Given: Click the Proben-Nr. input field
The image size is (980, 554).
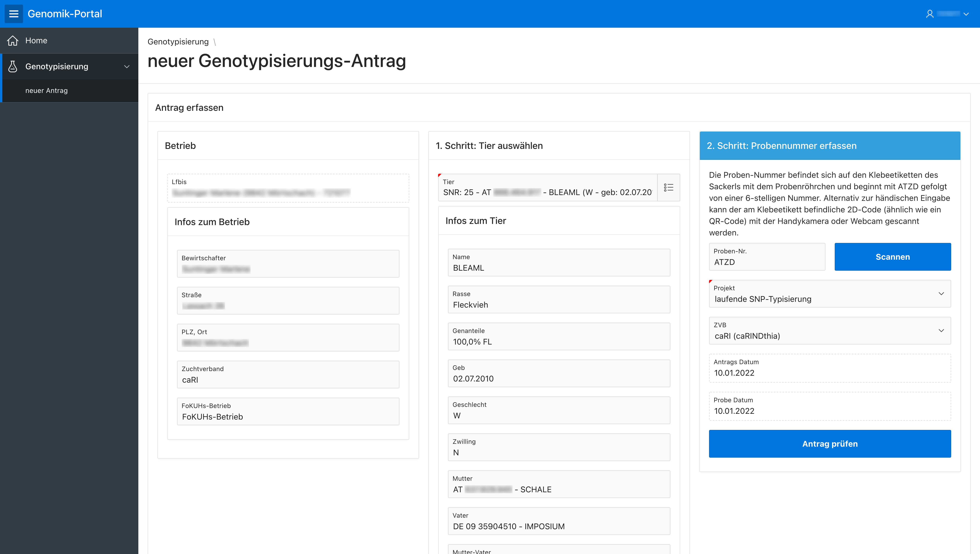Looking at the screenshot, I should pos(767,262).
